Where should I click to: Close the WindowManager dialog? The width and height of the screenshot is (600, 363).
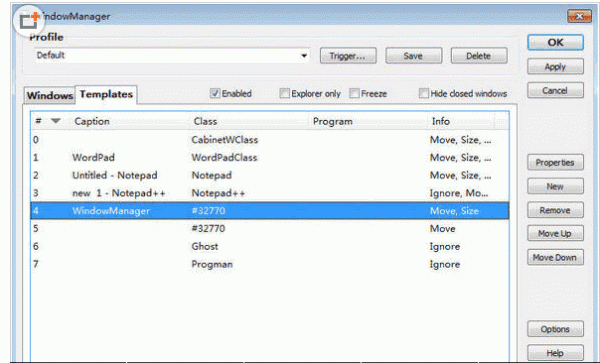(x=579, y=16)
